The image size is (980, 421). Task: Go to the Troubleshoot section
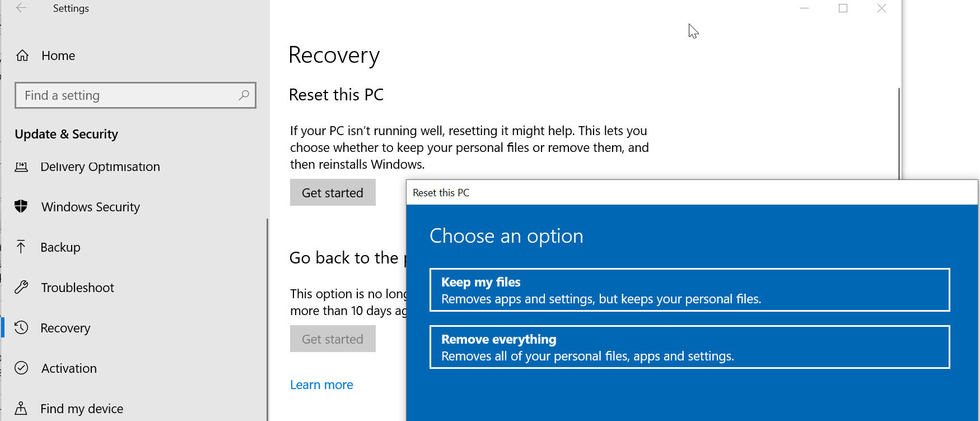[x=77, y=288]
